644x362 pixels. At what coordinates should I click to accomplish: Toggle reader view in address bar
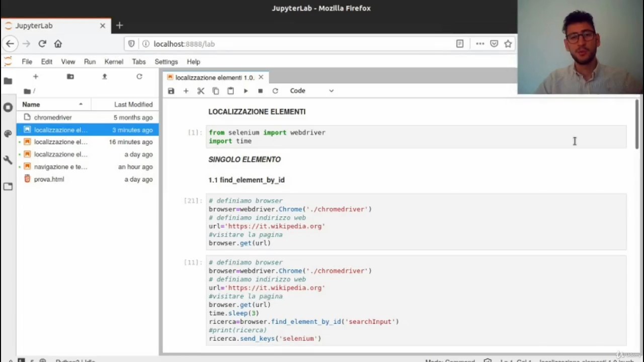(460, 44)
